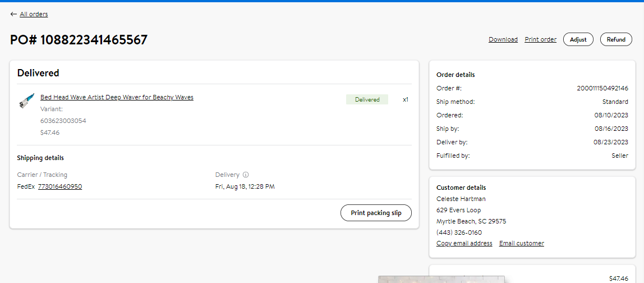Open Bed Head Wave Artist Deep Waver product link
Screen dimensions: 644x283
(117, 97)
